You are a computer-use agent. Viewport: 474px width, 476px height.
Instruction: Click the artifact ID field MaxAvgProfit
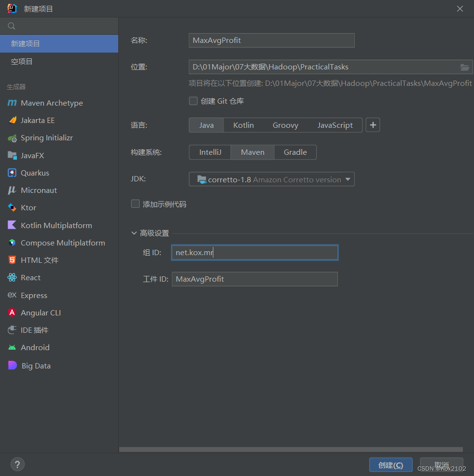[255, 279]
